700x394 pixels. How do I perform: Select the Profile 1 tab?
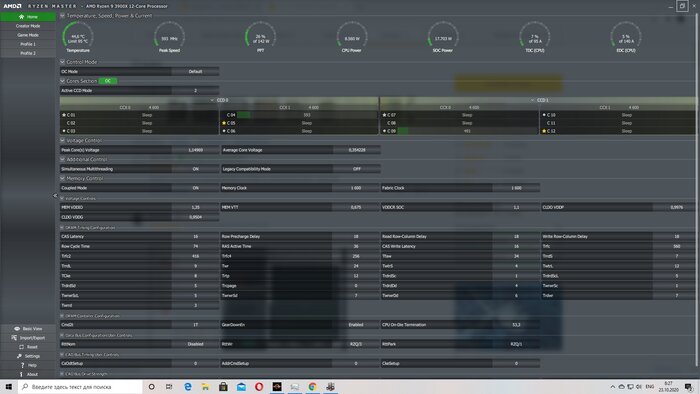click(28, 44)
